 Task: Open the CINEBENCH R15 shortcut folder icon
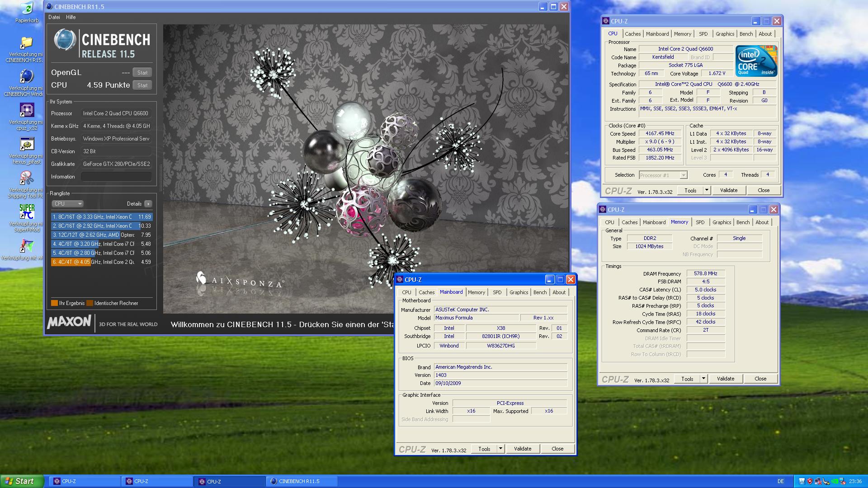(x=27, y=43)
